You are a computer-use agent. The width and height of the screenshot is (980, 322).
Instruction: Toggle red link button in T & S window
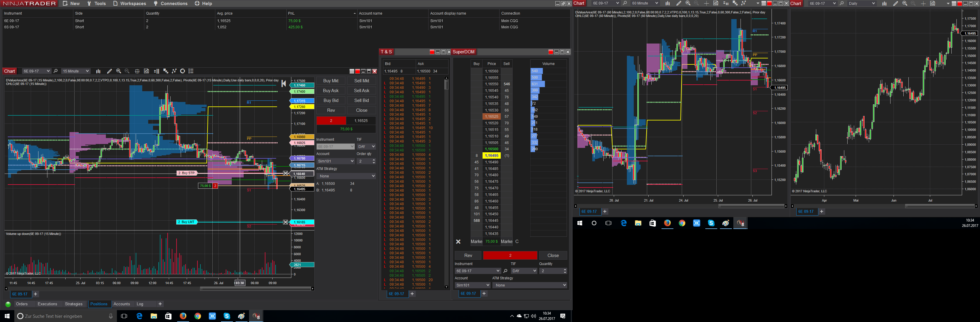(432, 52)
